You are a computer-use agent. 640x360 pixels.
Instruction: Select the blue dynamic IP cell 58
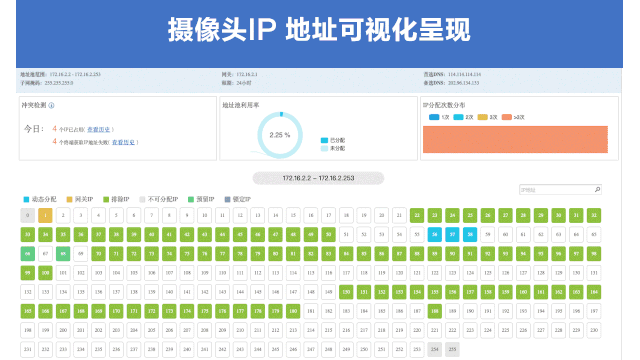click(x=470, y=234)
